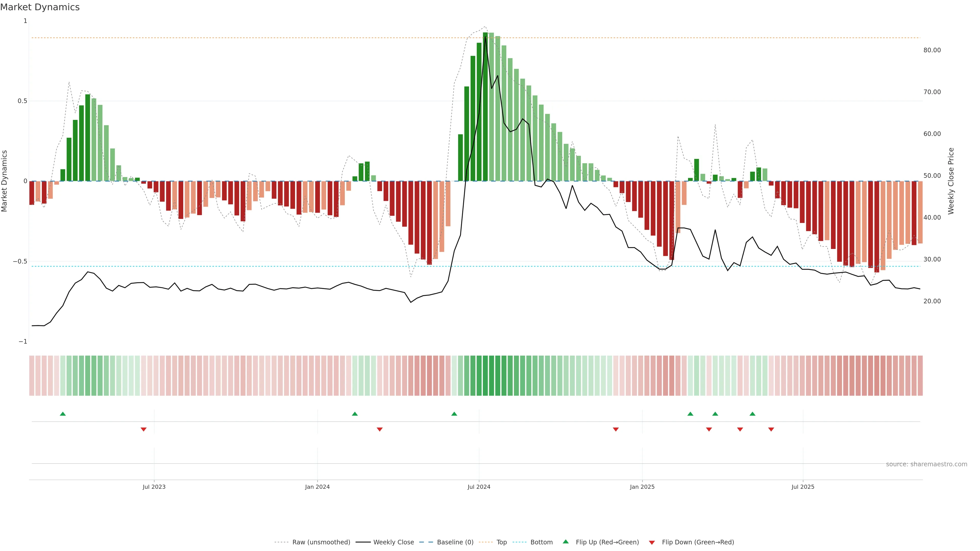The image size is (980, 551).
Task: Click the green Flip Up triangle in legend
Action: [566, 542]
